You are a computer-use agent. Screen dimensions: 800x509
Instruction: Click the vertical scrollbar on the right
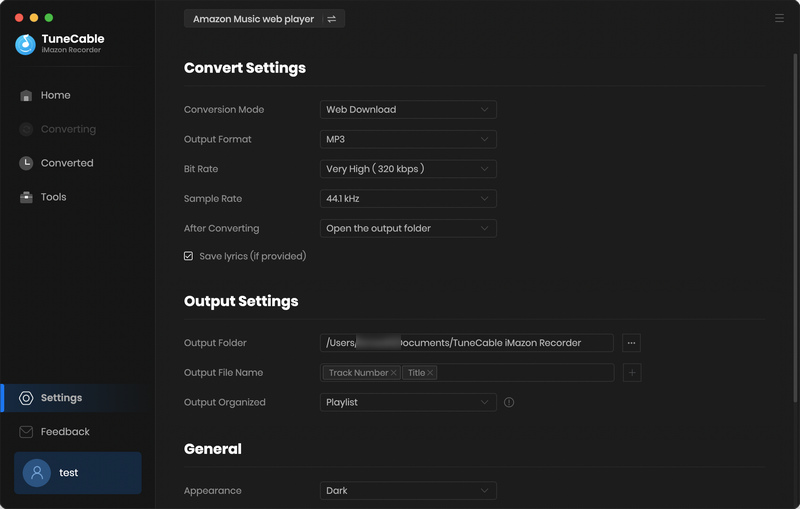(796, 227)
